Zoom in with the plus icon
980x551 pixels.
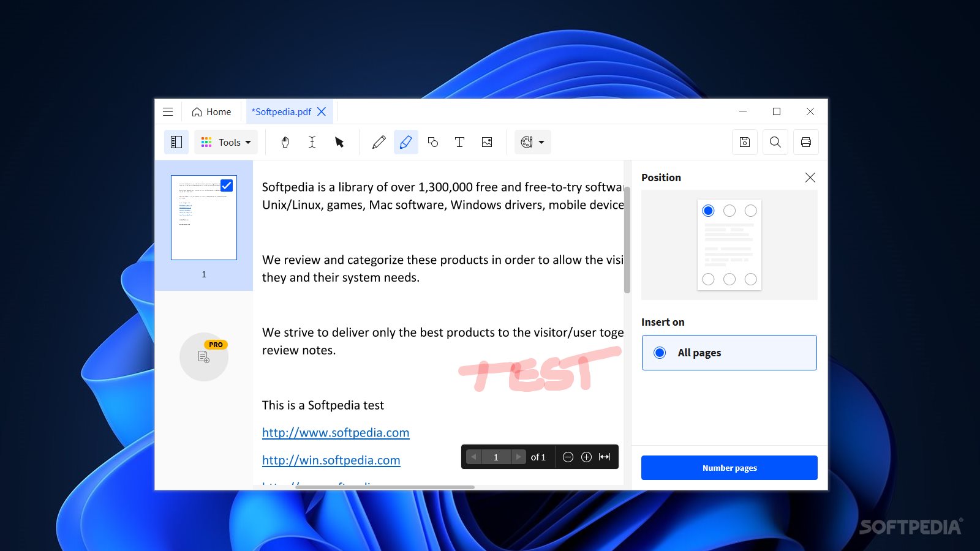coord(586,457)
